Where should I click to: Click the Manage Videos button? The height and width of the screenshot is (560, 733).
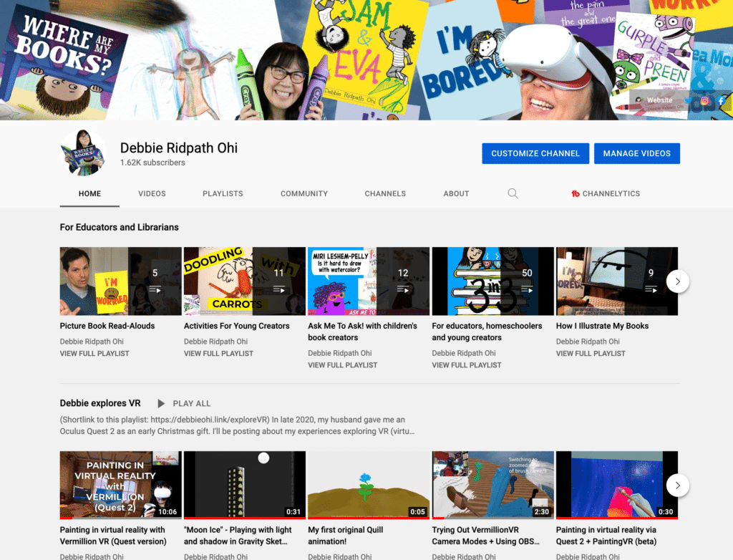[x=636, y=153]
